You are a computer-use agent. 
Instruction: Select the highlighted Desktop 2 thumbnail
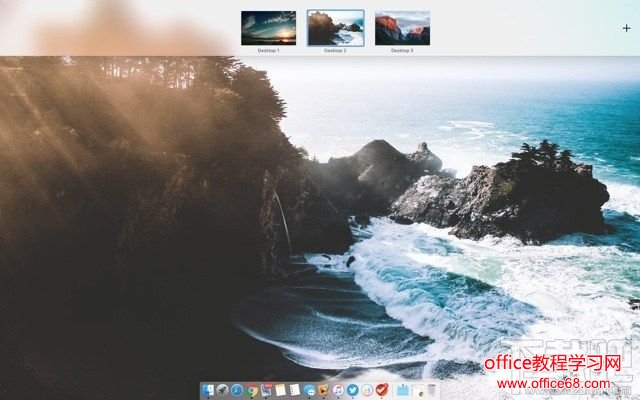click(x=335, y=28)
